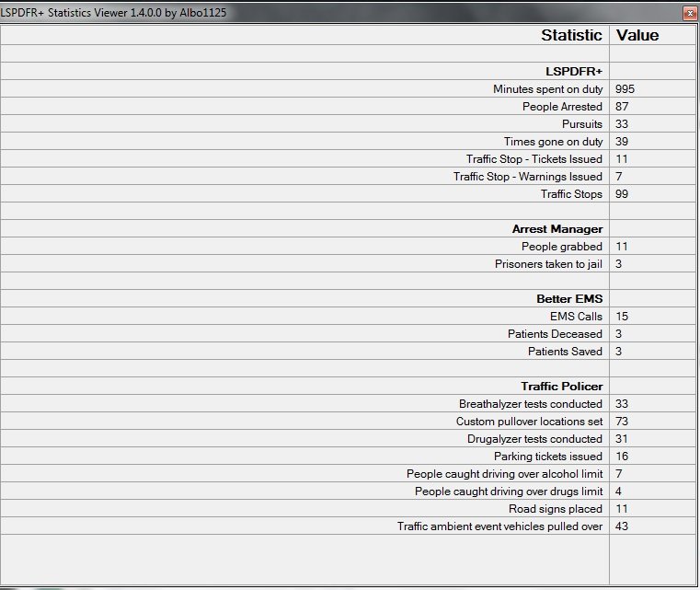Select the Arrest Manager section heading
Image resolution: width=700 pixels, height=590 pixels.
pyautogui.click(x=557, y=229)
